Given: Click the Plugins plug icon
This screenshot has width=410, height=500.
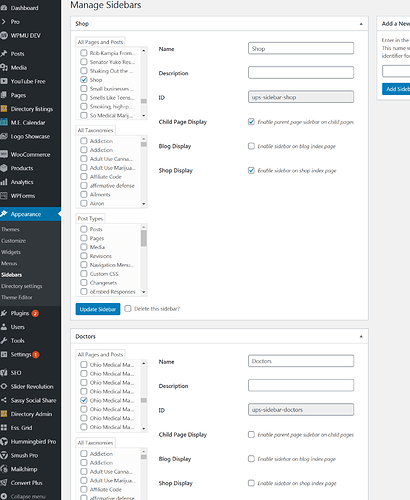Looking at the screenshot, I should [x=4, y=313].
